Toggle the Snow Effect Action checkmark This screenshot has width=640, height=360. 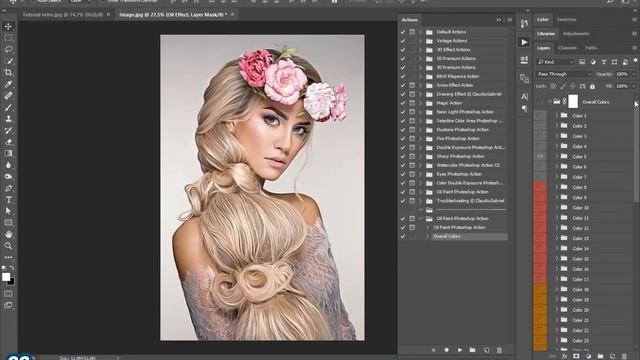tap(403, 85)
